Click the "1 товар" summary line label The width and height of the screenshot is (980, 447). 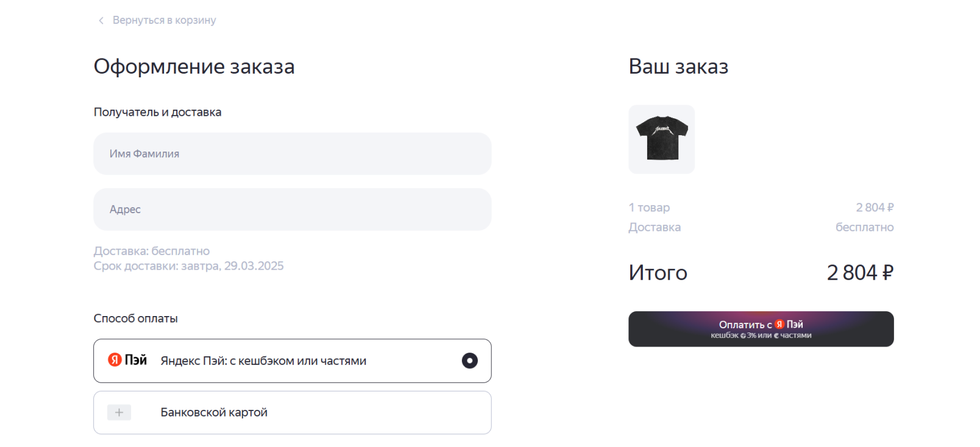tap(649, 208)
